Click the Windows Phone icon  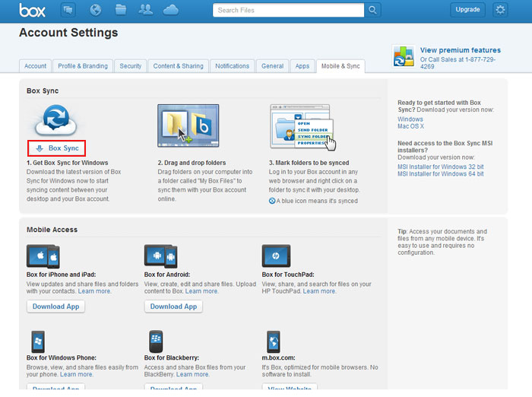pyautogui.click(x=38, y=341)
